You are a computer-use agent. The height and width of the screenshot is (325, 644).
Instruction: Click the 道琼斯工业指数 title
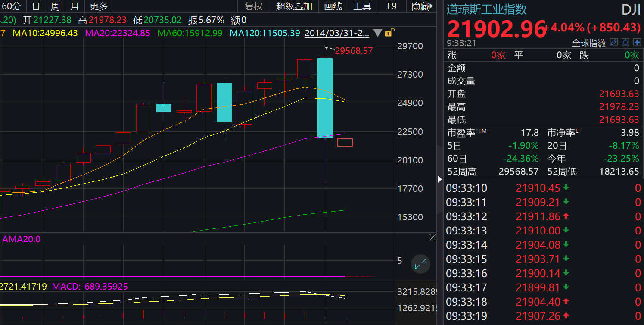coord(487,9)
